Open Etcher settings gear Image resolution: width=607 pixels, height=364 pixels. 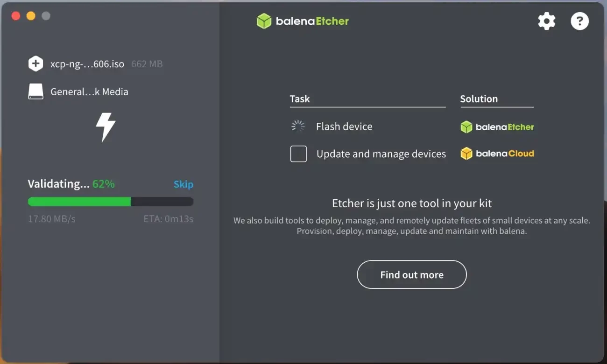pyautogui.click(x=547, y=21)
